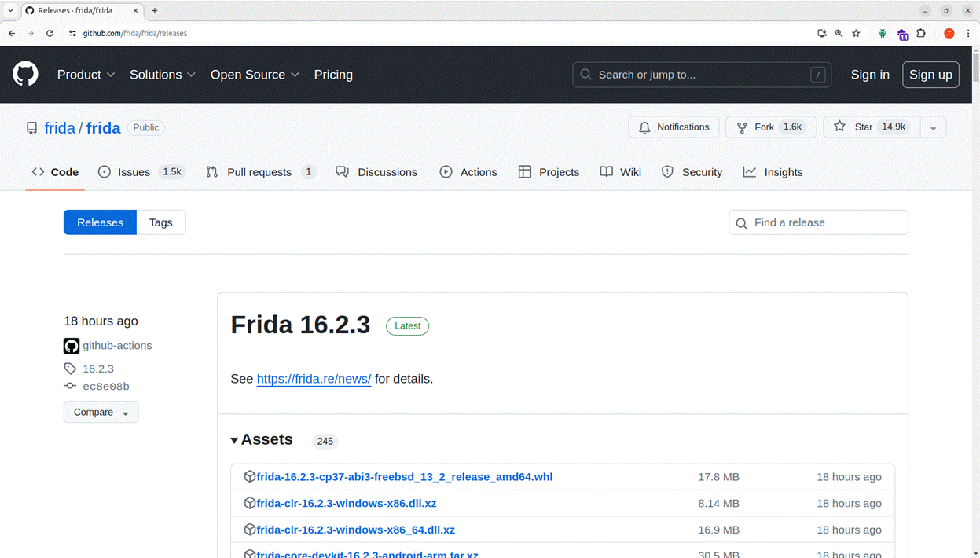Click the 17.8 MB size text

718,477
